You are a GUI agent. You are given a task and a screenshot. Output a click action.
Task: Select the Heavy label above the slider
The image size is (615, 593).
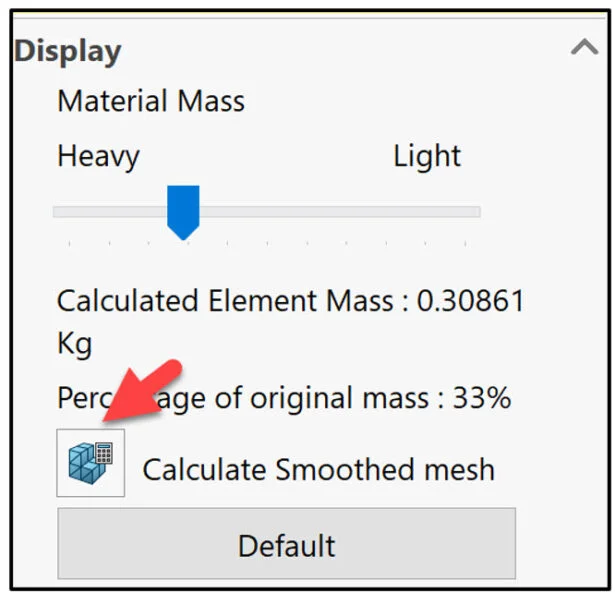(98, 156)
